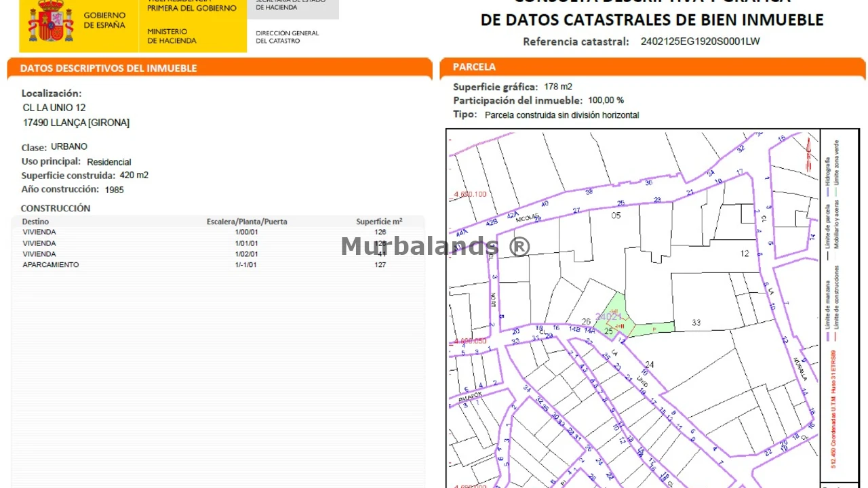868x488 pixels.
Task: Click the address CL LA UNIO 12
Action: [x=54, y=108]
